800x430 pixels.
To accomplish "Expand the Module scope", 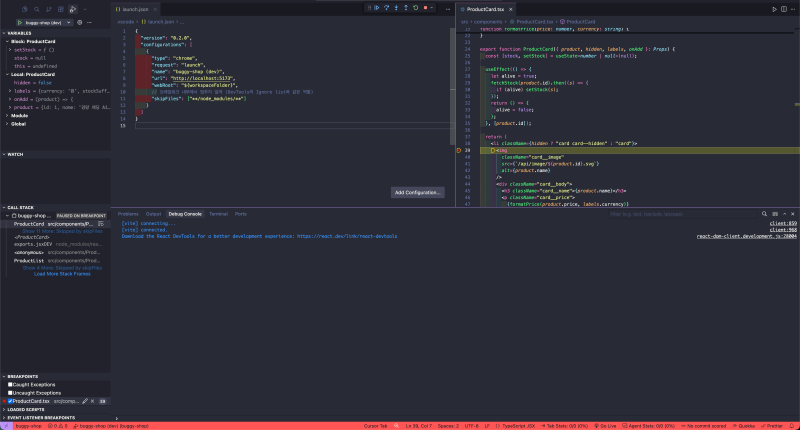I will pos(7,116).
